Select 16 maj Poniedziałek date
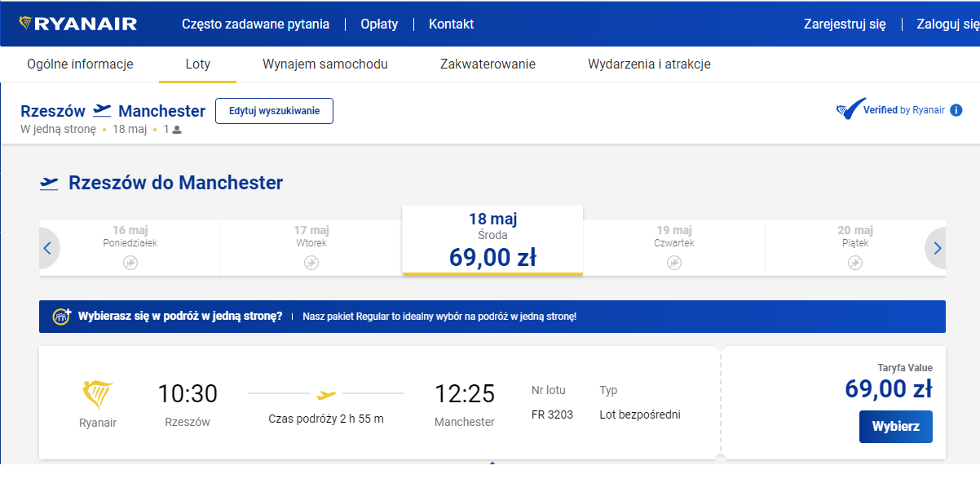This screenshot has width=980, height=501. (x=130, y=248)
